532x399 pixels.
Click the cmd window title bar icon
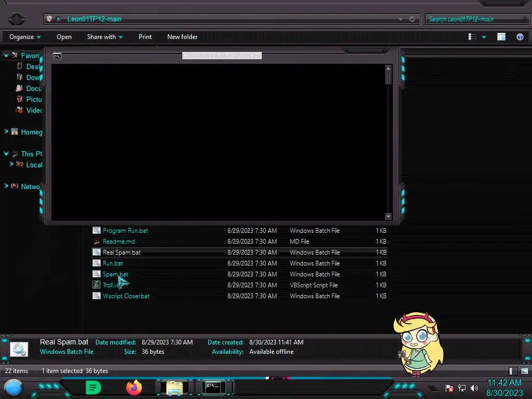click(x=57, y=56)
